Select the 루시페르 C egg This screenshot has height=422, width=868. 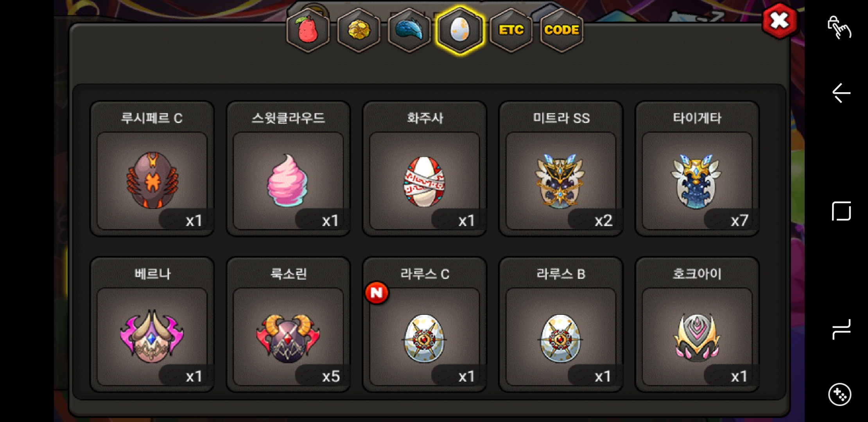coord(152,169)
